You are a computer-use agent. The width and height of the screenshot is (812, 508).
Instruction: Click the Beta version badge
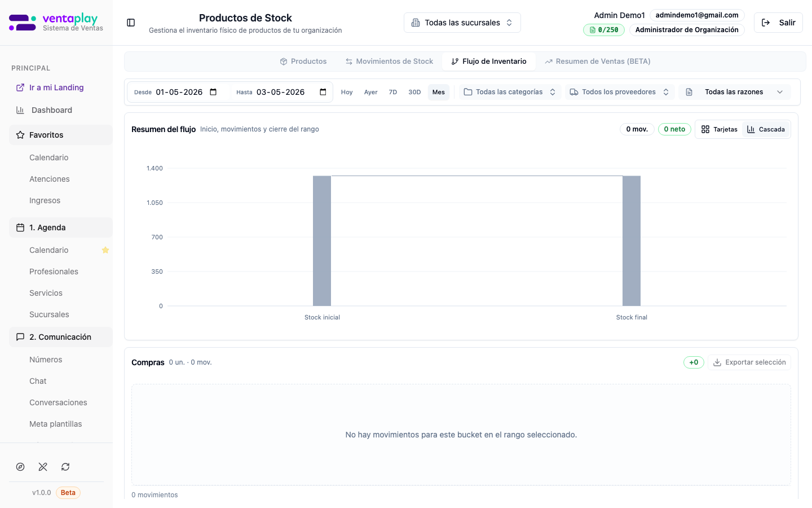68,493
